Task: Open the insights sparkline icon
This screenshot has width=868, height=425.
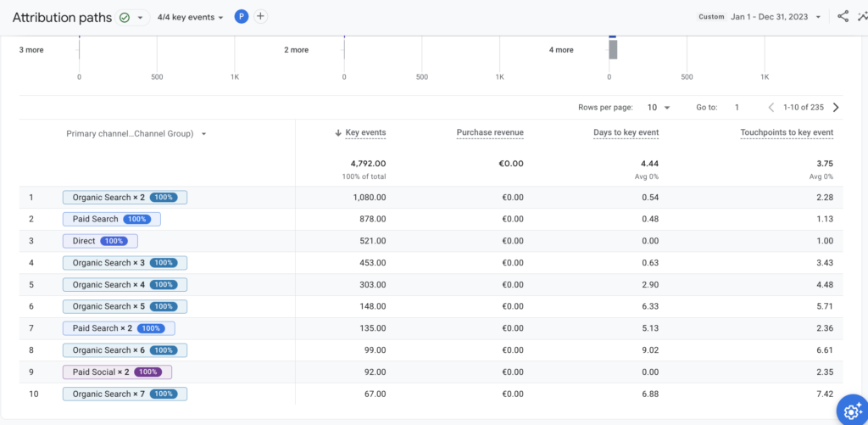Action: click(862, 17)
